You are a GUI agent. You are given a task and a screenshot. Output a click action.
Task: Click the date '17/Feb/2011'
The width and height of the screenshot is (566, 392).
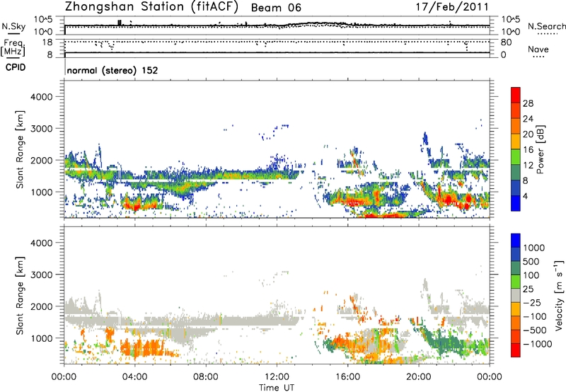[x=452, y=7]
